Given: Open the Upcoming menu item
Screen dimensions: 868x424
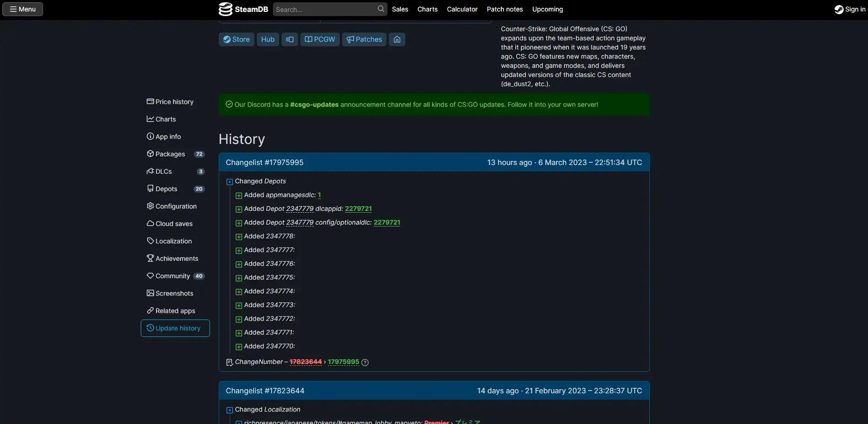Looking at the screenshot, I should point(547,9).
